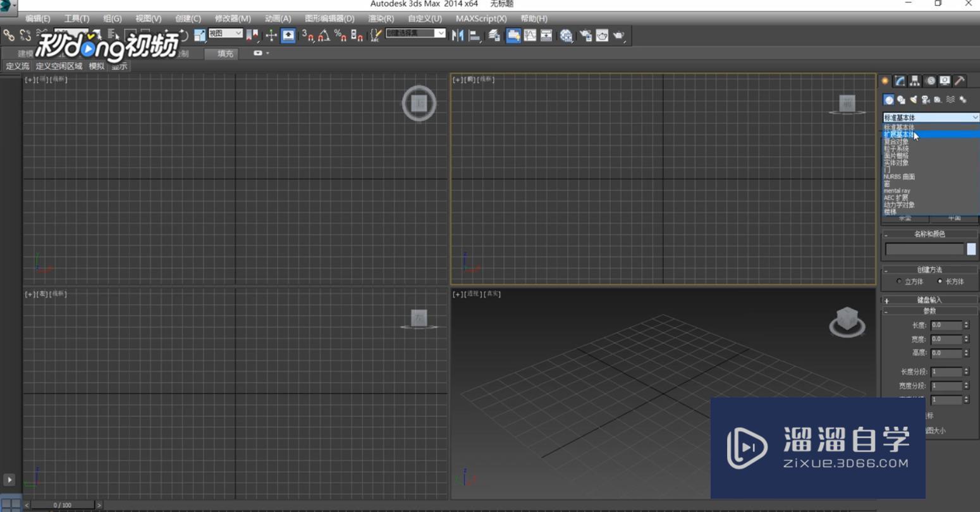Open the Cameras creation icon

click(925, 99)
